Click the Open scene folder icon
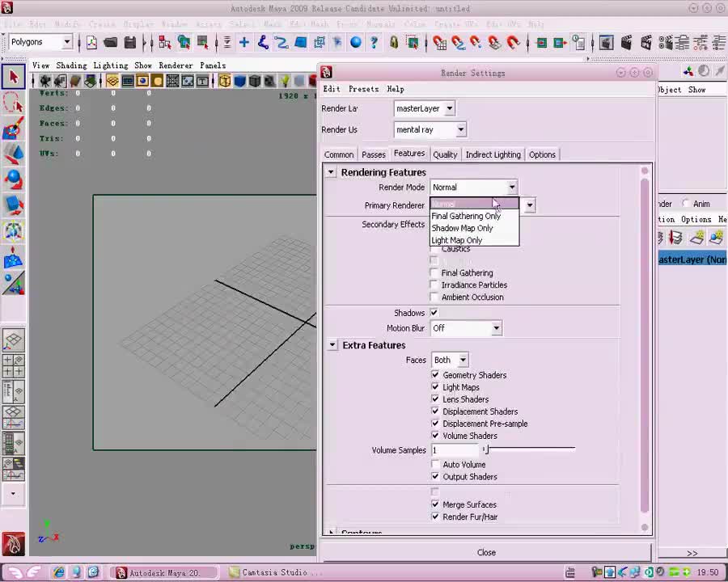728x582 pixels. 111,43
